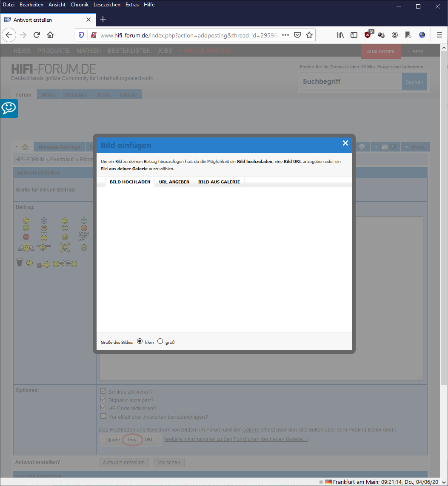Bookmark this page with star
The width and height of the screenshot is (448, 486).
click(309, 35)
